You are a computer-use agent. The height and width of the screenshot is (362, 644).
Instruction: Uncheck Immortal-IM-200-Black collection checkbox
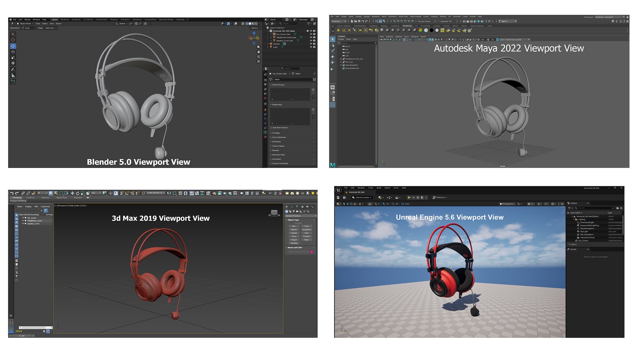pos(308,31)
